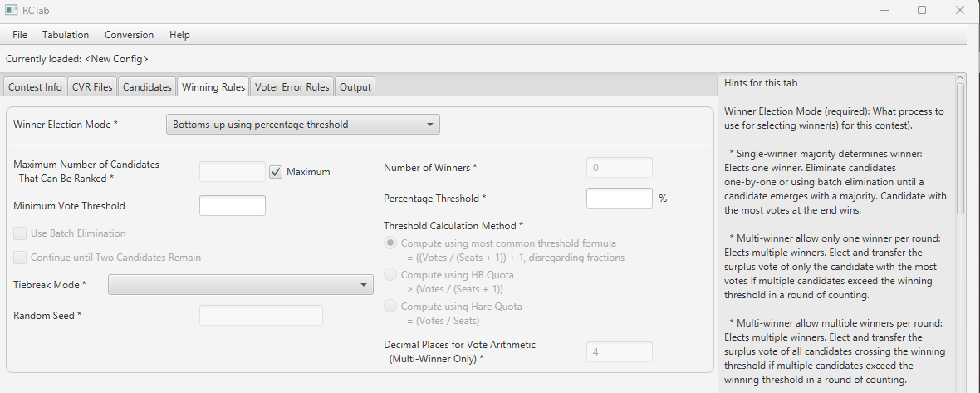Uncheck the Maximum checkbox
980x393 pixels.
[276, 172]
